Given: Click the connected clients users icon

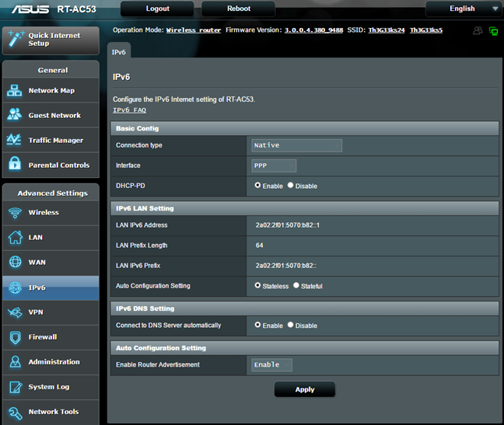Looking at the screenshot, I should click(478, 30).
